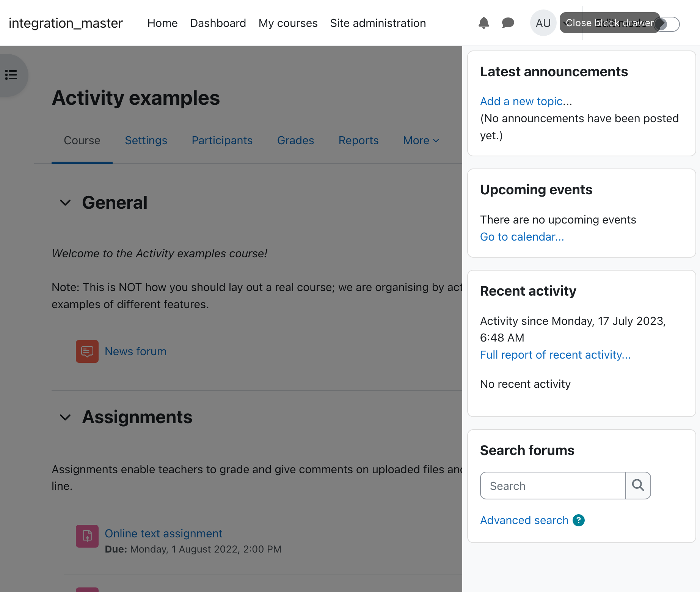
Task: Open the AU user avatar menu
Action: tap(543, 23)
